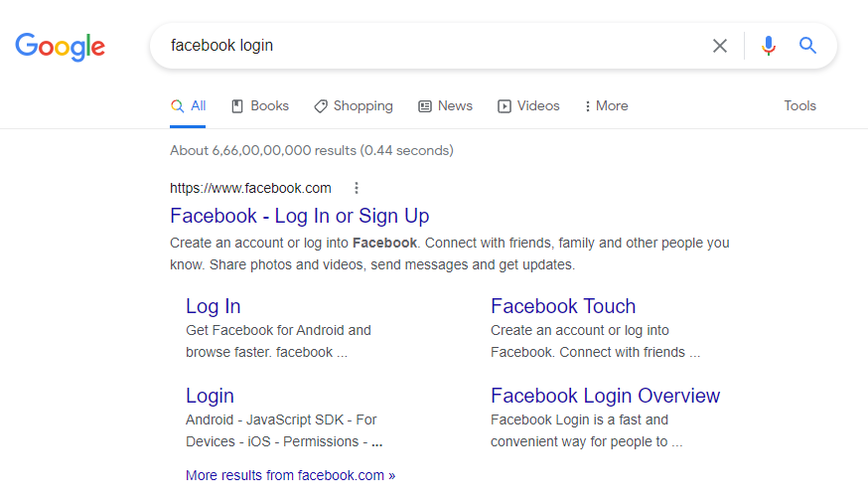Expand the More search categories menu
The image size is (868, 504).
tap(606, 105)
